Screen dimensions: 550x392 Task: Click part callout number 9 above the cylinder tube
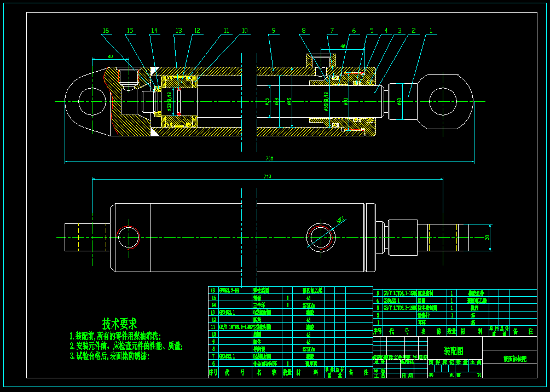tap(273, 31)
